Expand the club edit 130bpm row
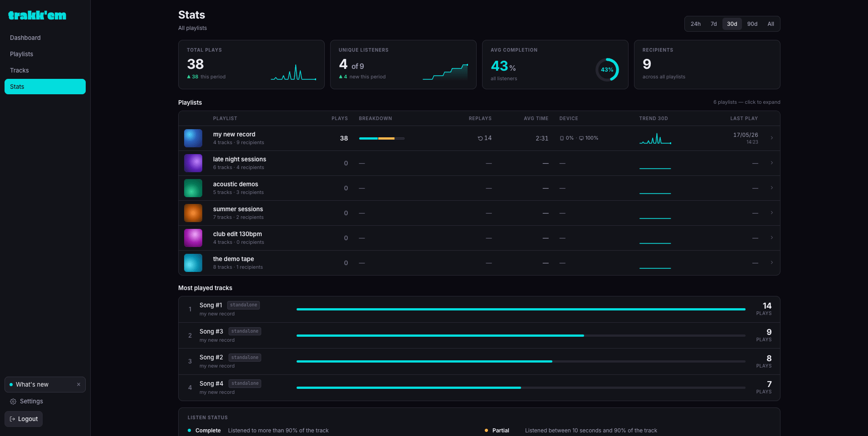The height and width of the screenshot is (436, 868). pyautogui.click(x=479, y=238)
